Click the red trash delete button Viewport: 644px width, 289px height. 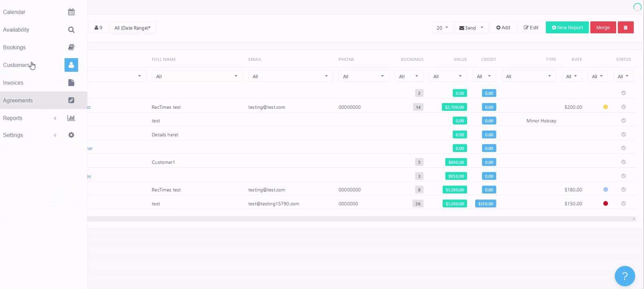tap(626, 28)
